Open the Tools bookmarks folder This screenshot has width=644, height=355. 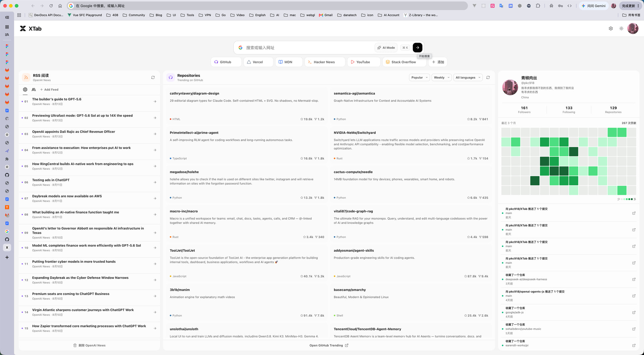click(x=187, y=15)
